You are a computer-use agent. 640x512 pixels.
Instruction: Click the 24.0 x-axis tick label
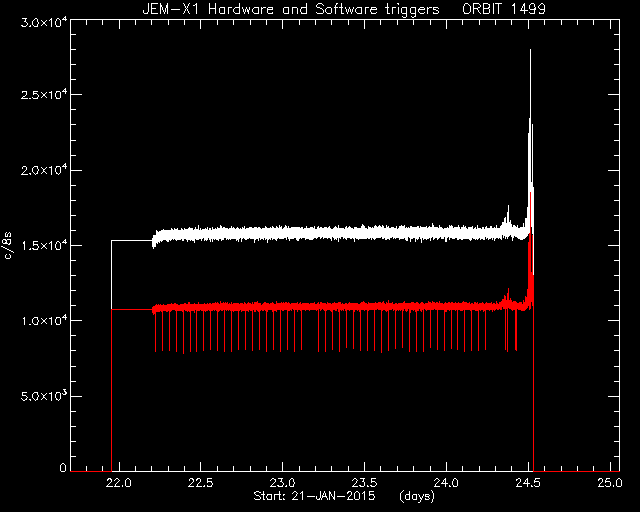(447, 483)
